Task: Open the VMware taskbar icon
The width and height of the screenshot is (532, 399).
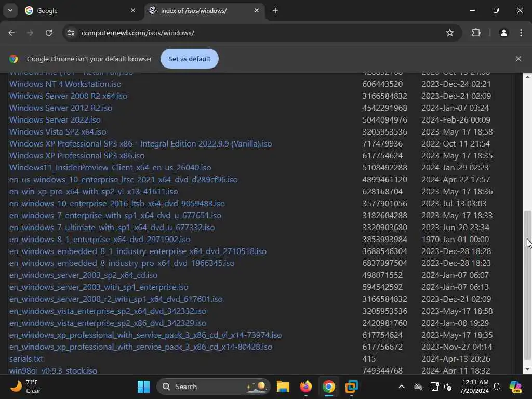Action: tap(351, 387)
